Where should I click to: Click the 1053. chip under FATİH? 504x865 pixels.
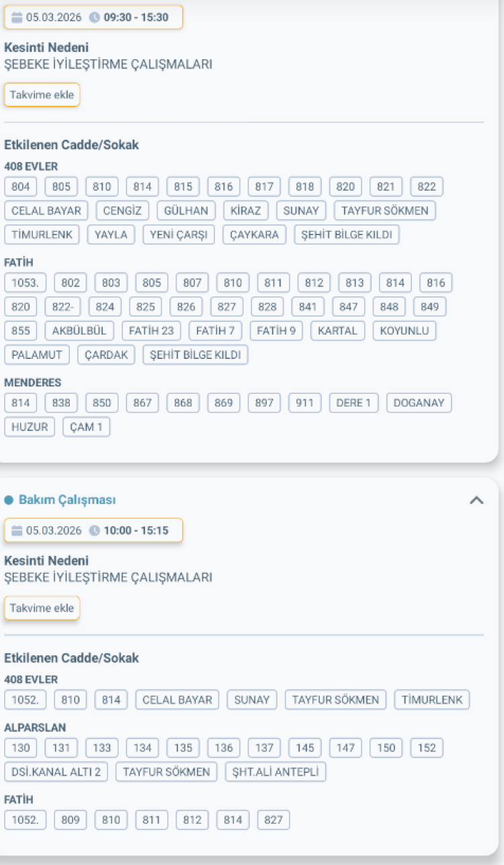tap(26, 283)
